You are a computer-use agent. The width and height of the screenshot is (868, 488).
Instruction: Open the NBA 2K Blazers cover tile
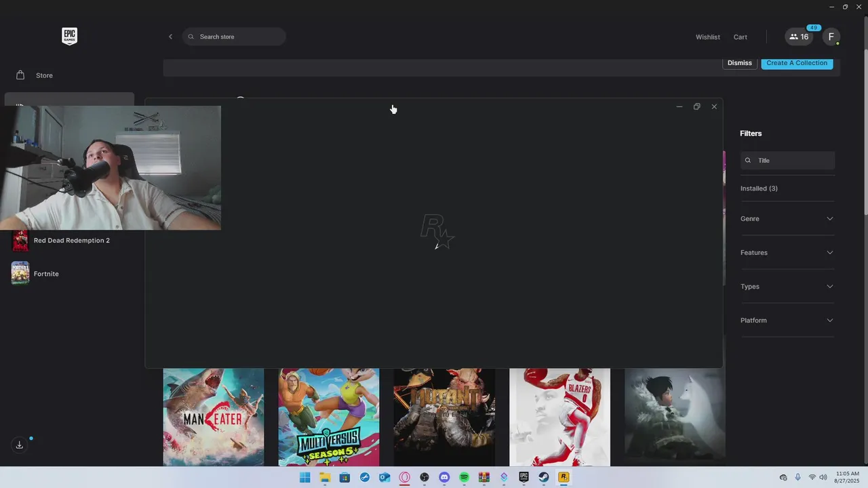559,417
